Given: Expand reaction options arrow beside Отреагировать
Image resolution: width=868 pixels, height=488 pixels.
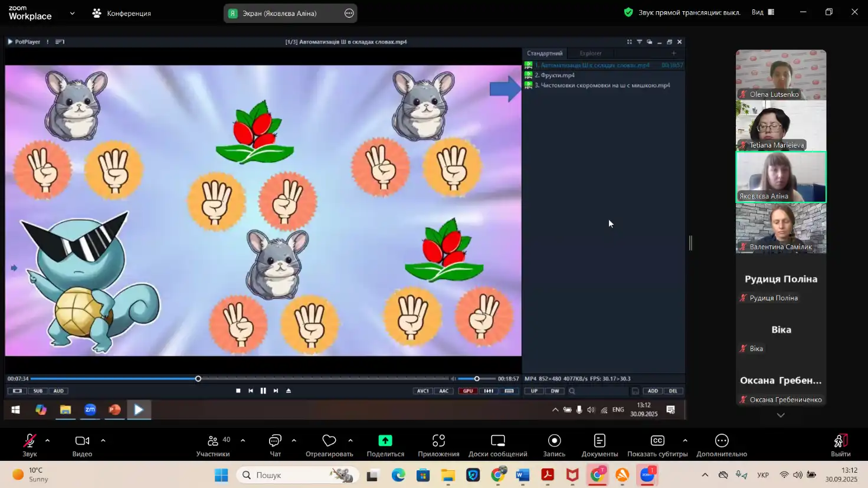Looking at the screenshot, I should tap(351, 440).
